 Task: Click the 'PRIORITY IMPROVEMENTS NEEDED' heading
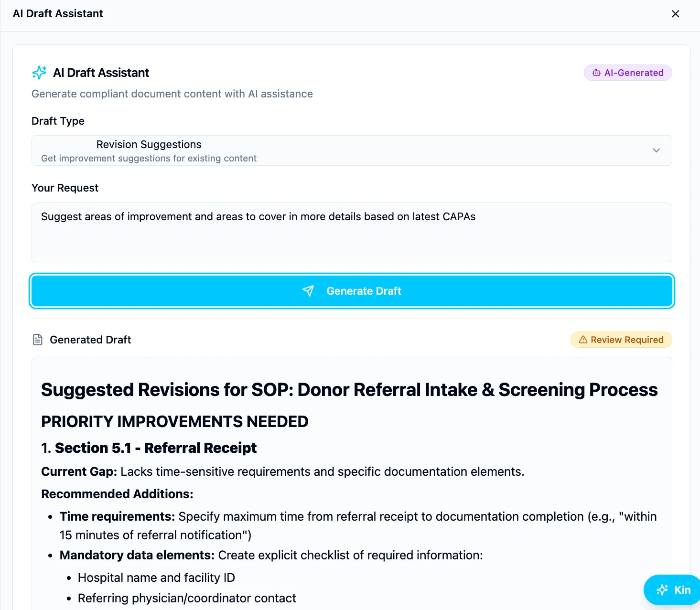coord(175,421)
